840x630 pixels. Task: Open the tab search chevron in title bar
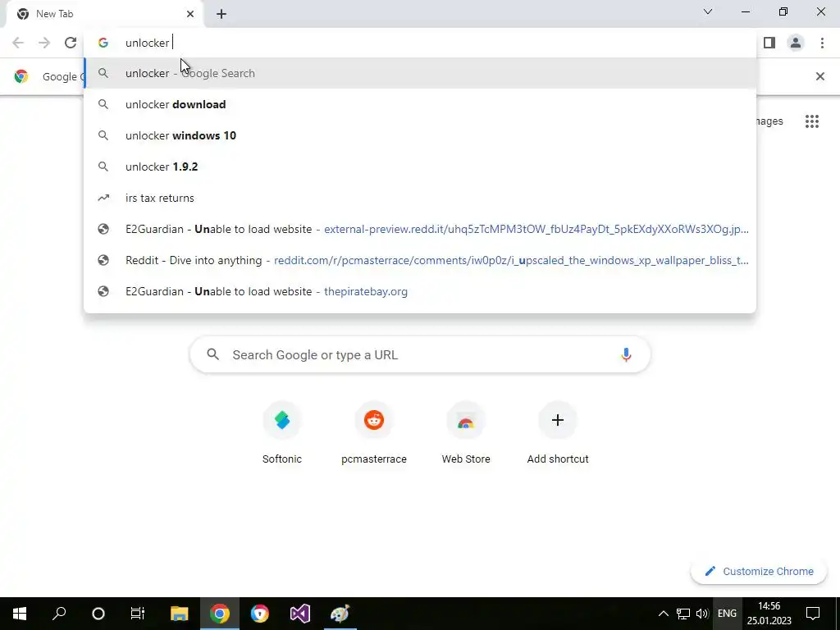(708, 11)
